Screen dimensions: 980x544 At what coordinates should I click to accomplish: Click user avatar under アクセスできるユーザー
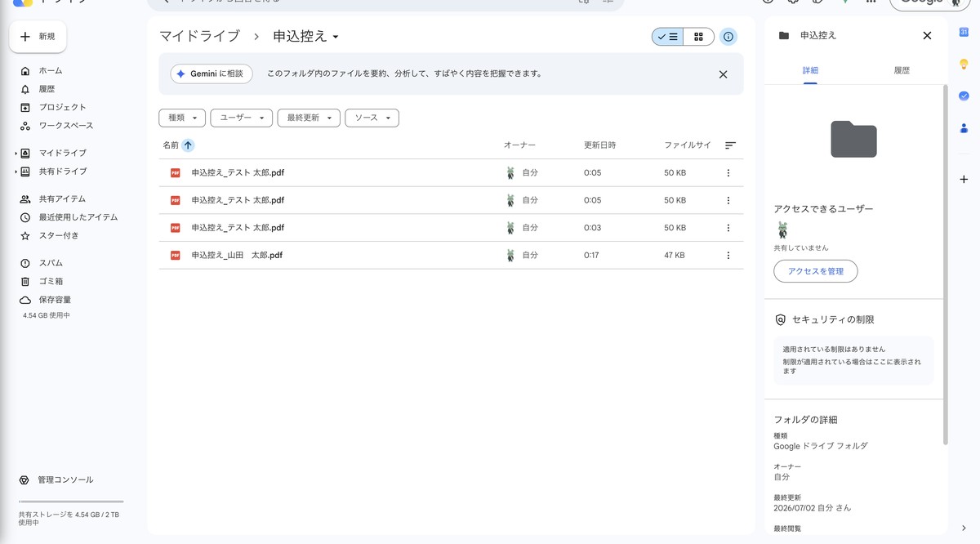(782, 230)
